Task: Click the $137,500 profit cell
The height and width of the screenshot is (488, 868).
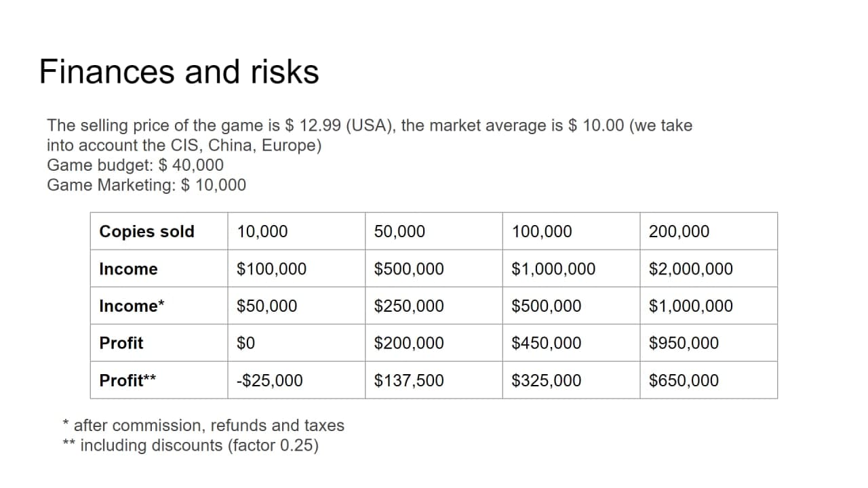Action: [434, 380]
